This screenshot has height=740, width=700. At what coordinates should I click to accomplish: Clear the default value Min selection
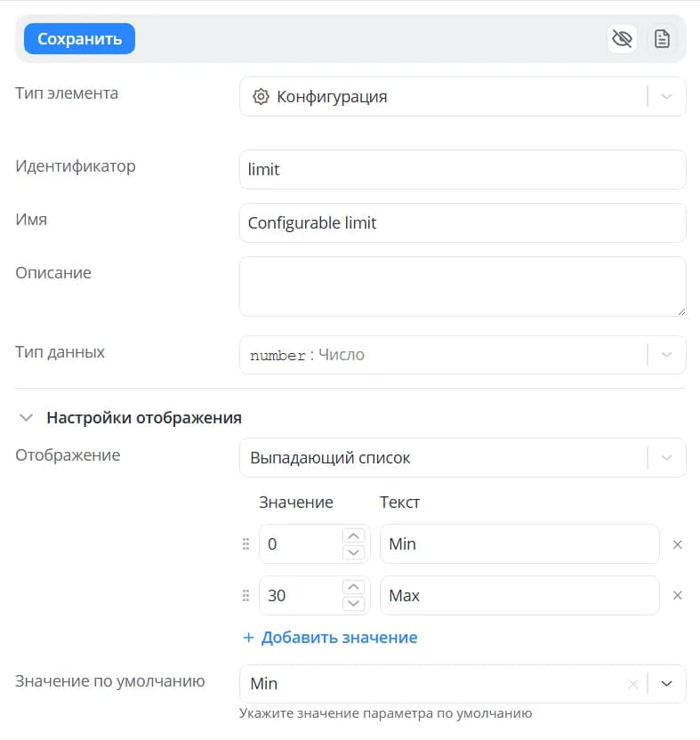[633, 684]
